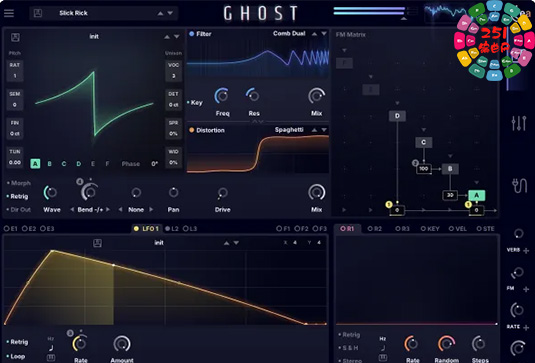Click the Bend knob in oscillator section
The image size is (535, 363).
tap(90, 192)
